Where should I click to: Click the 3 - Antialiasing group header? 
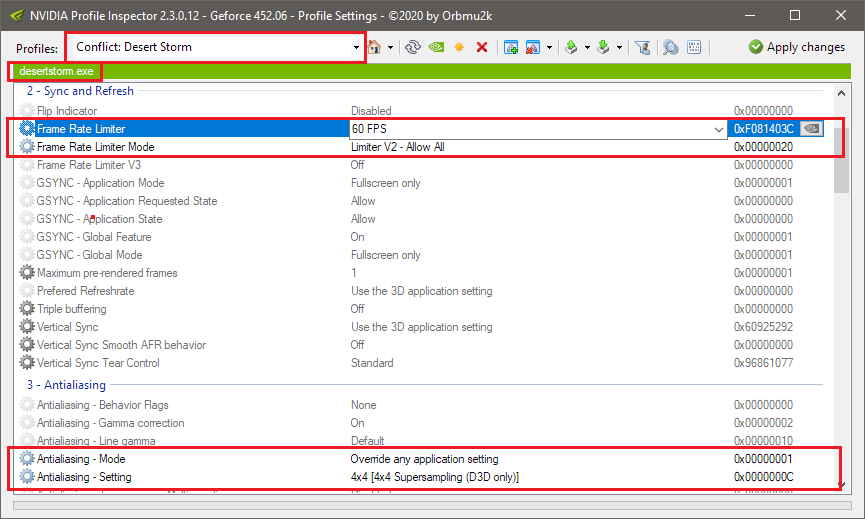66,385
